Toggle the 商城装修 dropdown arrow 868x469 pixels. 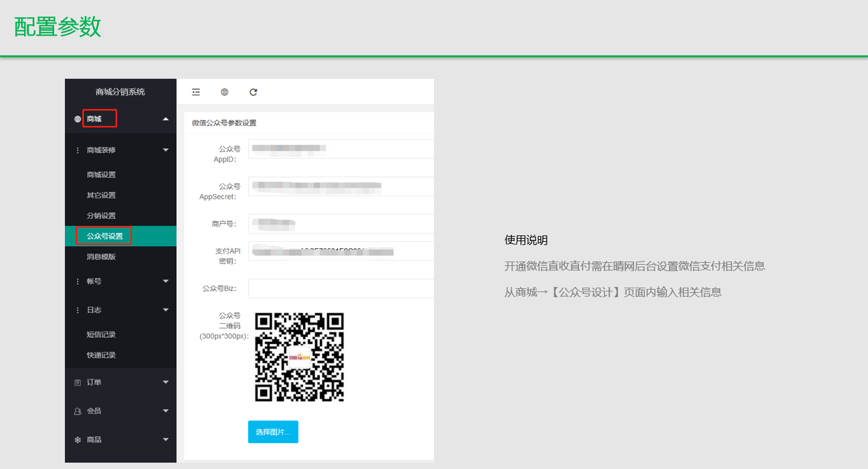point(166,150)
